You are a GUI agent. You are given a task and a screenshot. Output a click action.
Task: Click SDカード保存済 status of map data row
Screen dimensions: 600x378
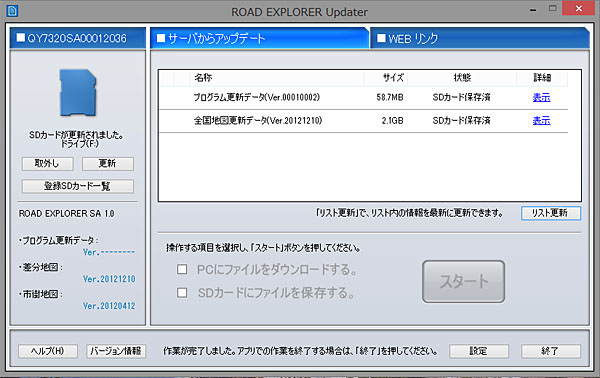click(461, 121)
